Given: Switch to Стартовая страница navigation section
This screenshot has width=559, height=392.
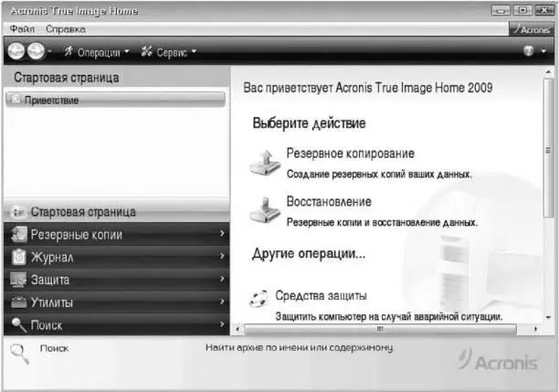Looking at the screenshot, I should (x=116, y=212).
